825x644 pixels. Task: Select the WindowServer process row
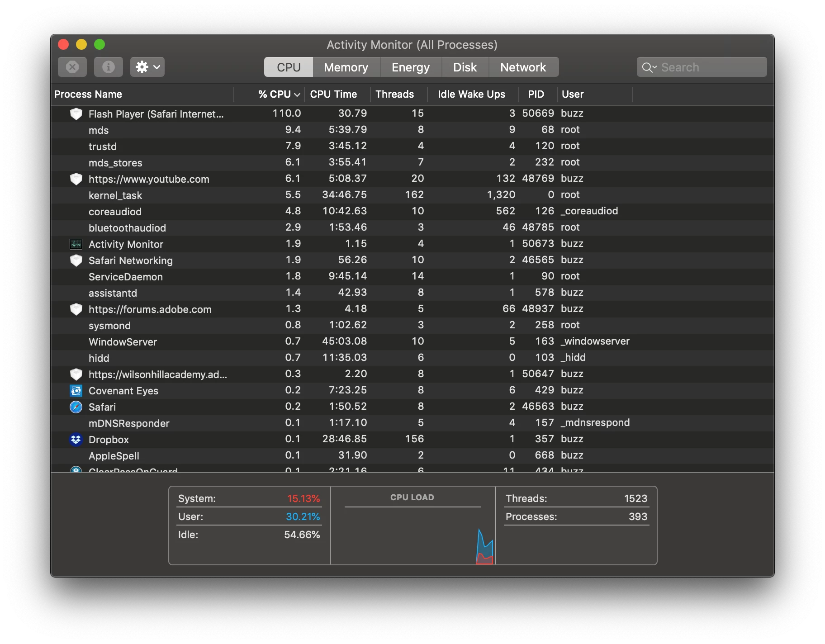click(412, 342)
